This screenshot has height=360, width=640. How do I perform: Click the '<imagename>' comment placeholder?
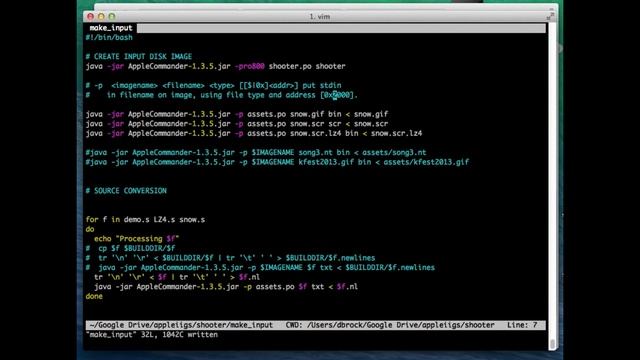point(134,85)
